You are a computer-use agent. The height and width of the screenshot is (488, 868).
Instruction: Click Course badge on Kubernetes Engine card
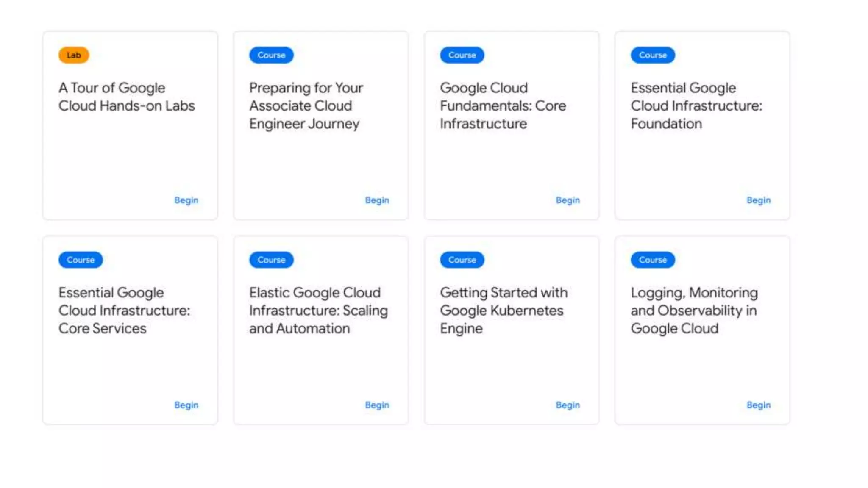pos(462,260)
